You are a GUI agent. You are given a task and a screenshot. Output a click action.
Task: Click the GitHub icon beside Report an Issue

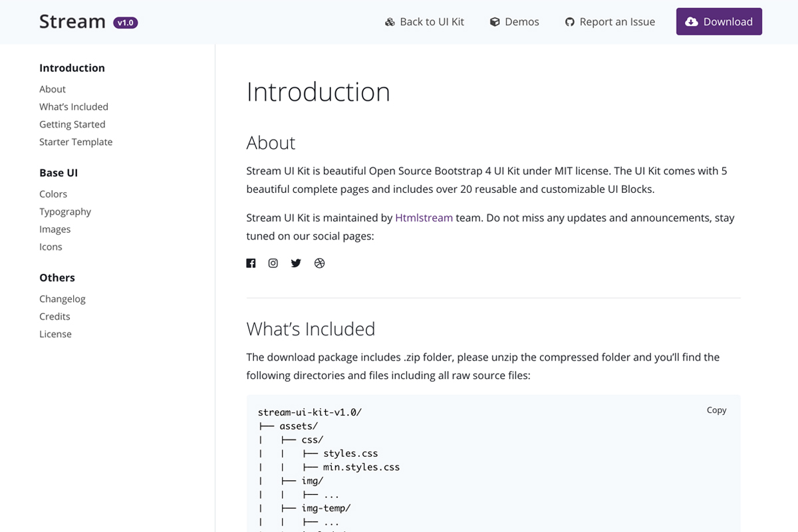point(569,22)
